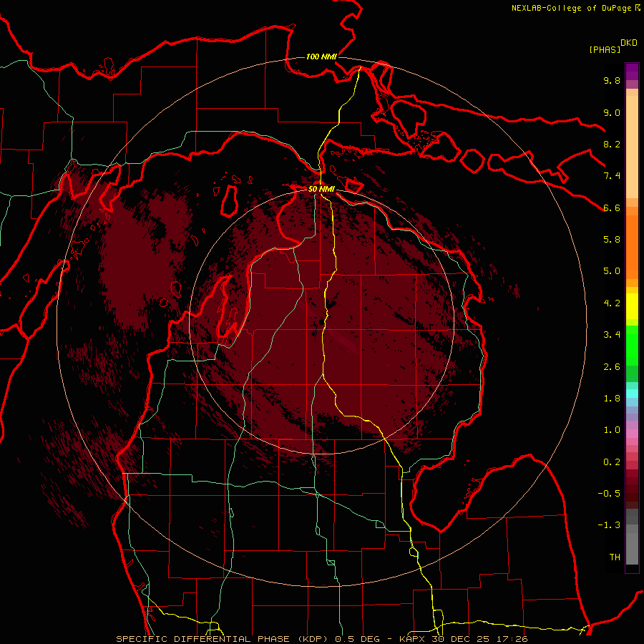Click the cyan segment of the color bar
The image size is (644, 644).
coord(632,393)
